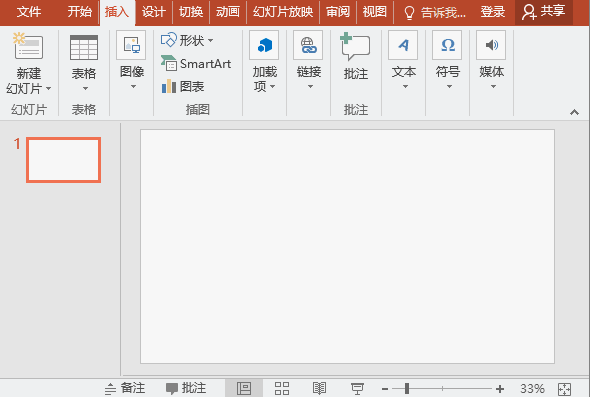Open the Add-ins (加载项) icon
This screenshot has height=397, width=590.
265,45
